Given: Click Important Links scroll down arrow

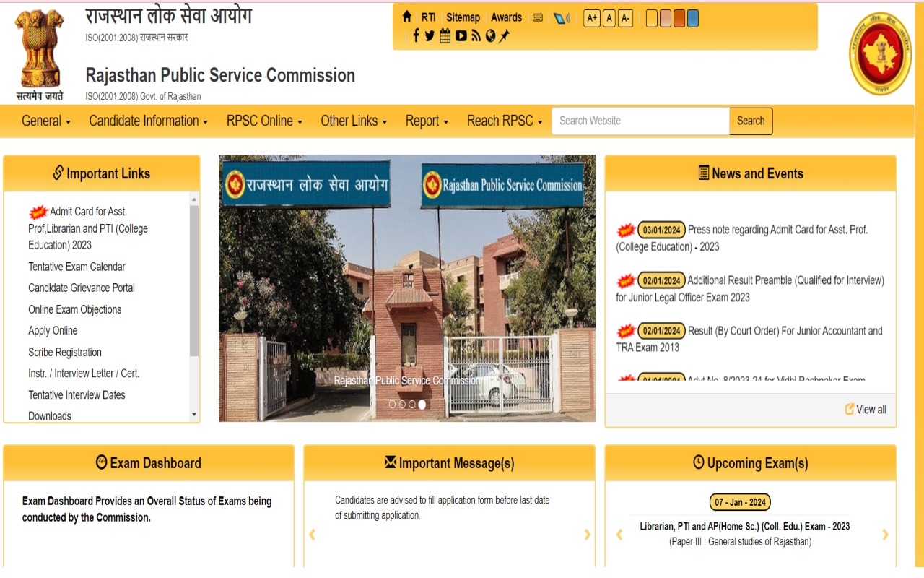Looking at the screenshot, I should 194,415.
